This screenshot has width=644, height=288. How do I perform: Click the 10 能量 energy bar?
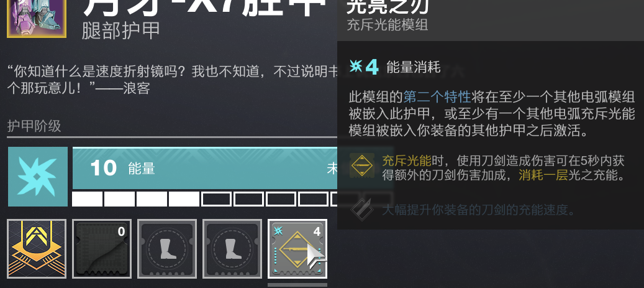pyautogui.click(x=205, y=168)
